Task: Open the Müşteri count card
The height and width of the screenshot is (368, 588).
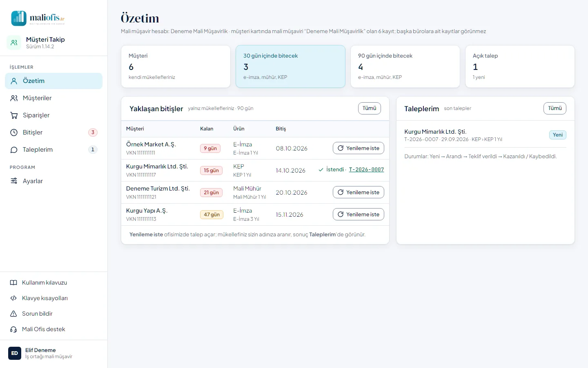Action: 176,66
